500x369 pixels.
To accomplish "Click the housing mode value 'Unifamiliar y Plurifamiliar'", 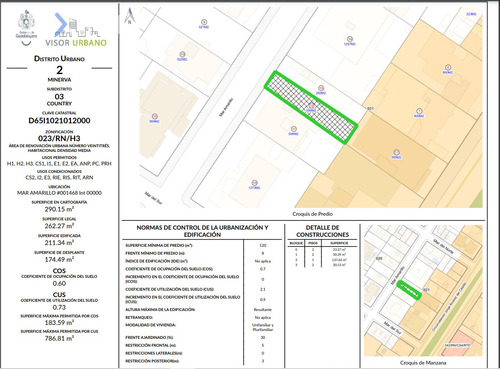I will (x=263, y=327).
